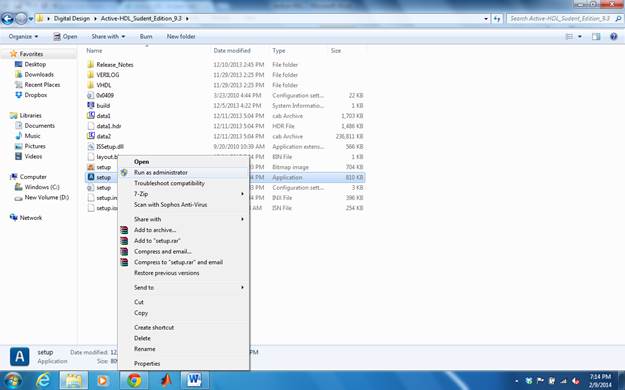Image resolution: width=625 pixels, height=390 pixels.
Task: Click the New folder button
Action: point(181,36)
